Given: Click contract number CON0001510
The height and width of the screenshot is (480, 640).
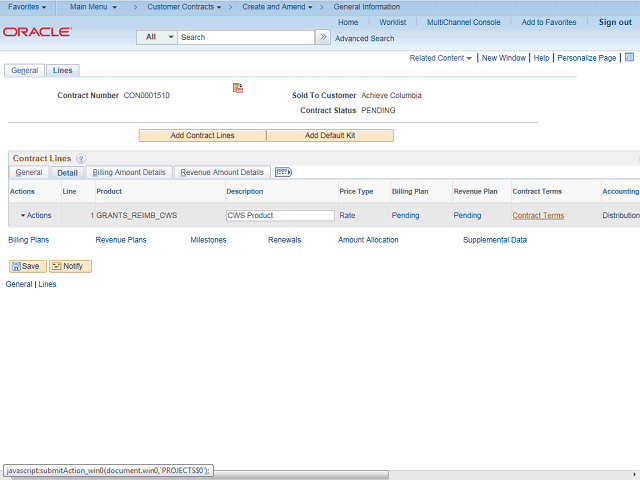Looking at the screenshot, I should [x=147, y=96].
